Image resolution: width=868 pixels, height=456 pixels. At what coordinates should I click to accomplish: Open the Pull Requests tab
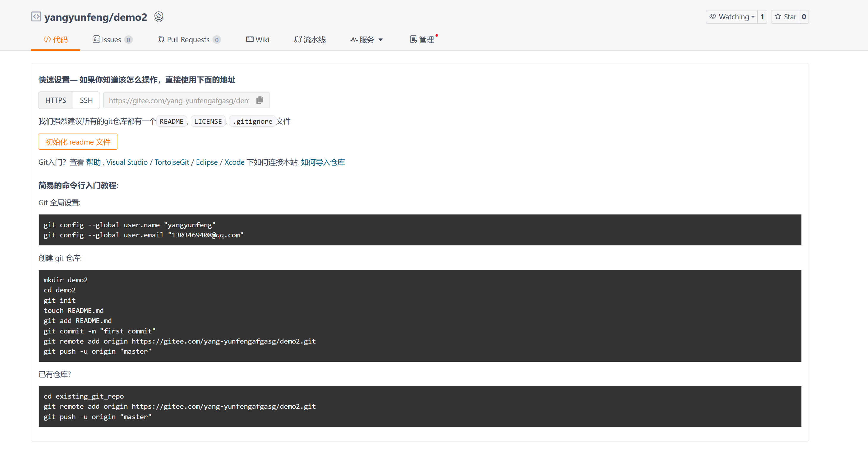(189, 40)
